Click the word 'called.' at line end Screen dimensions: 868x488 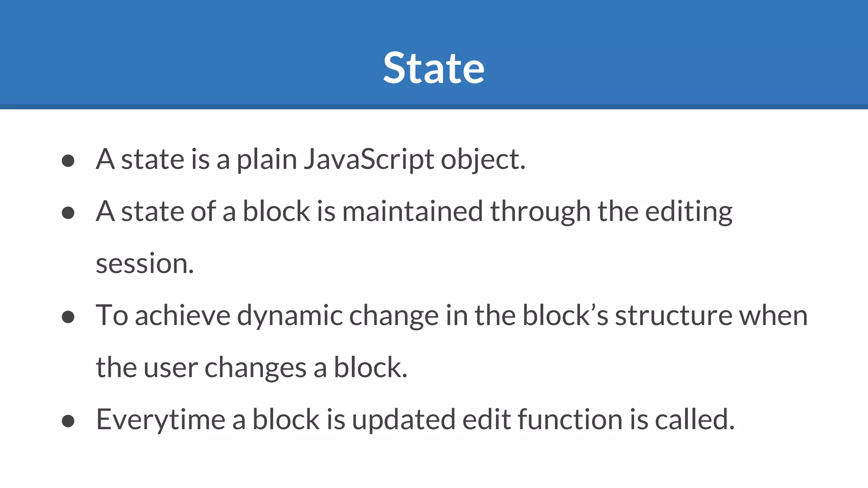coord(695,419)
